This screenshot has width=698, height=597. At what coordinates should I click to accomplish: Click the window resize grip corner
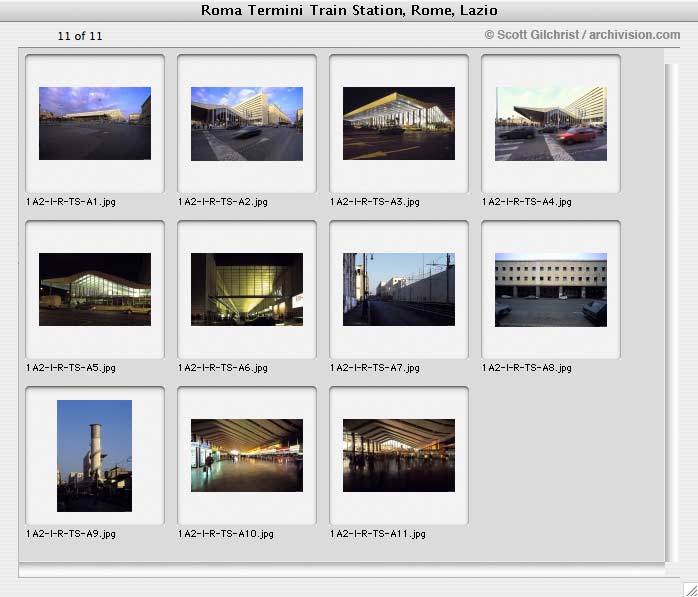(x=690, y=589)
